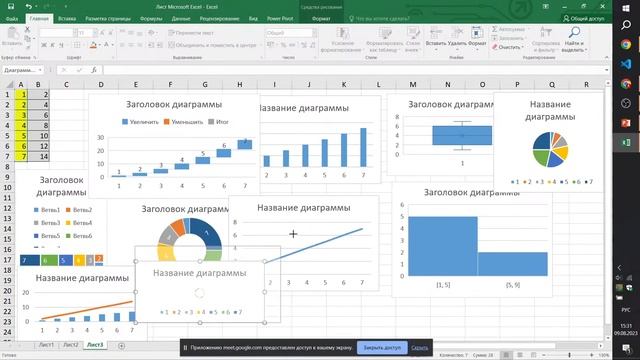The height and width of the screenshot is (360, 640).
Task: Switch to the Вставка ribbon tab
Action: point(67,19)
